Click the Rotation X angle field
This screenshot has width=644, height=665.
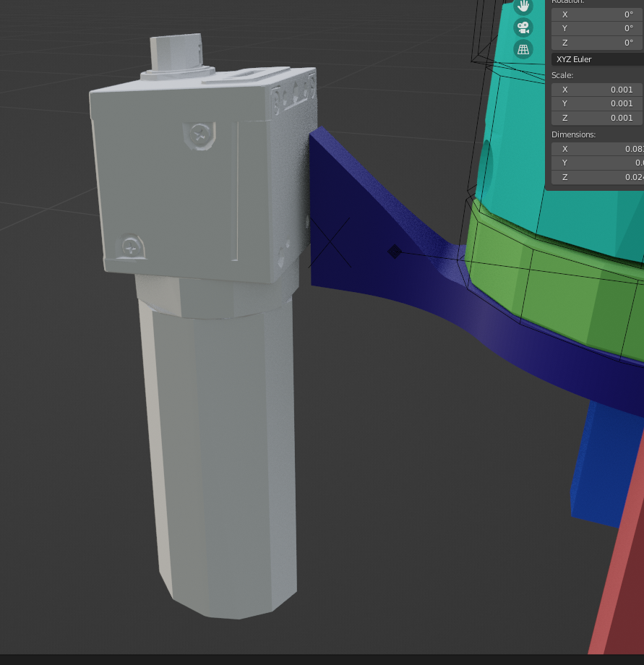coord(597,14)
